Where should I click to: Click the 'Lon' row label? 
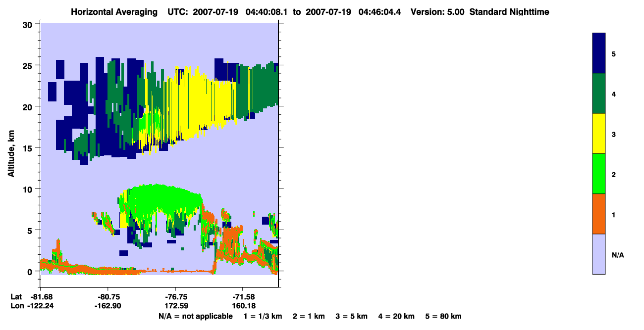(x=16, y=306)
